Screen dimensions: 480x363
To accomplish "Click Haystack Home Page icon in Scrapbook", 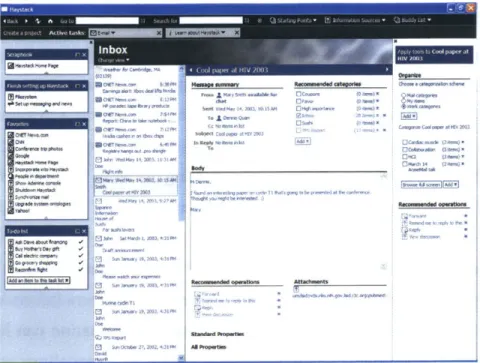I will pyautogui.click(x=11, y=66).
